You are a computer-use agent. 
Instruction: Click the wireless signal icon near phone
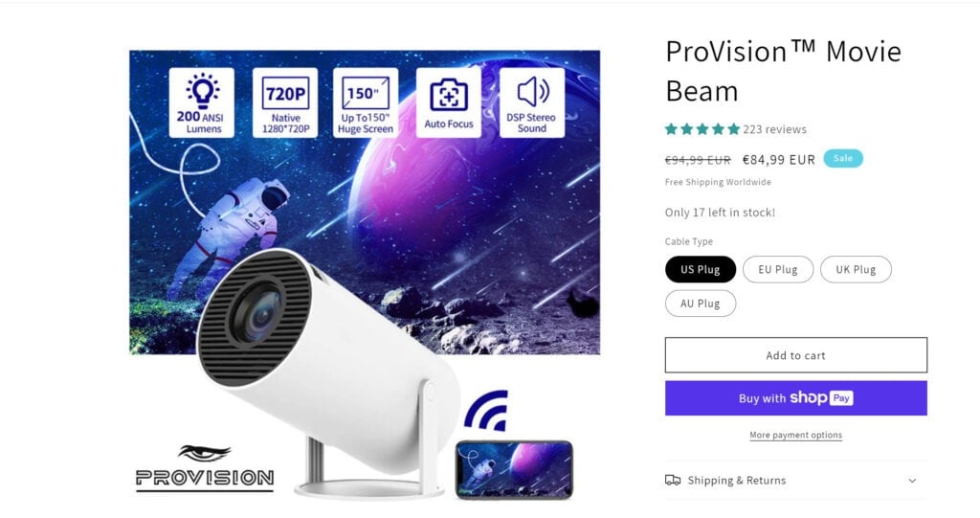click(487, 411)
